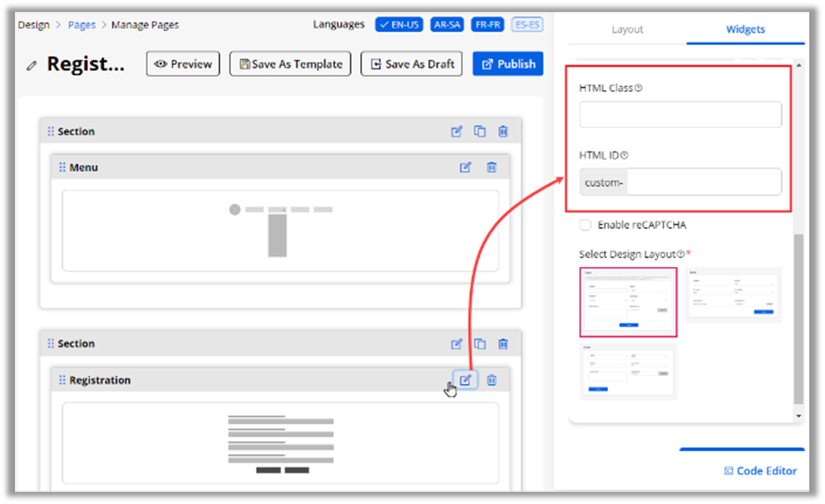Click the HTML Class input field
This screenshot has height=504, width=825.
(x=679, y=115)
